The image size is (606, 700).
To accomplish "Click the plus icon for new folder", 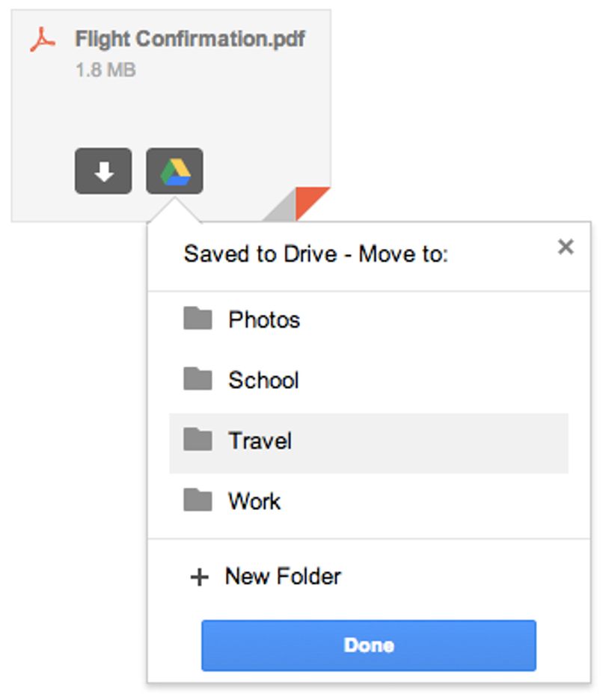I will click(x=199, y=577).
